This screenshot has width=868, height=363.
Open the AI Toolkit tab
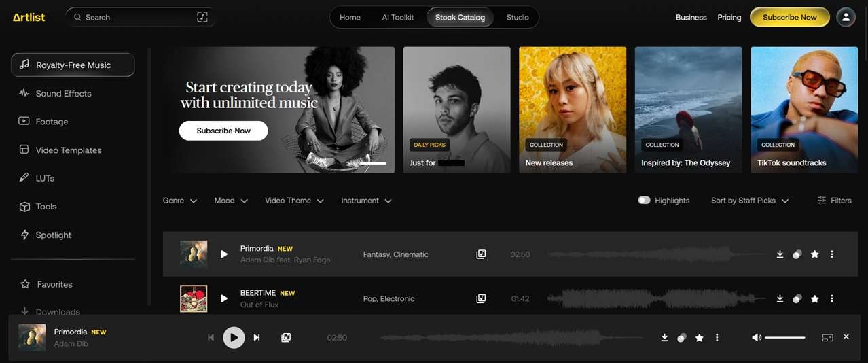[x=398, y=17]
